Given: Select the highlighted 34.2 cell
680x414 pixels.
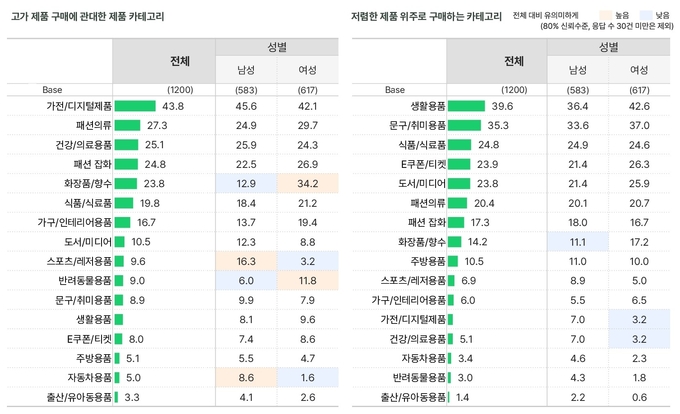Looking at the screenshot, I should click(x=308, y=184).
